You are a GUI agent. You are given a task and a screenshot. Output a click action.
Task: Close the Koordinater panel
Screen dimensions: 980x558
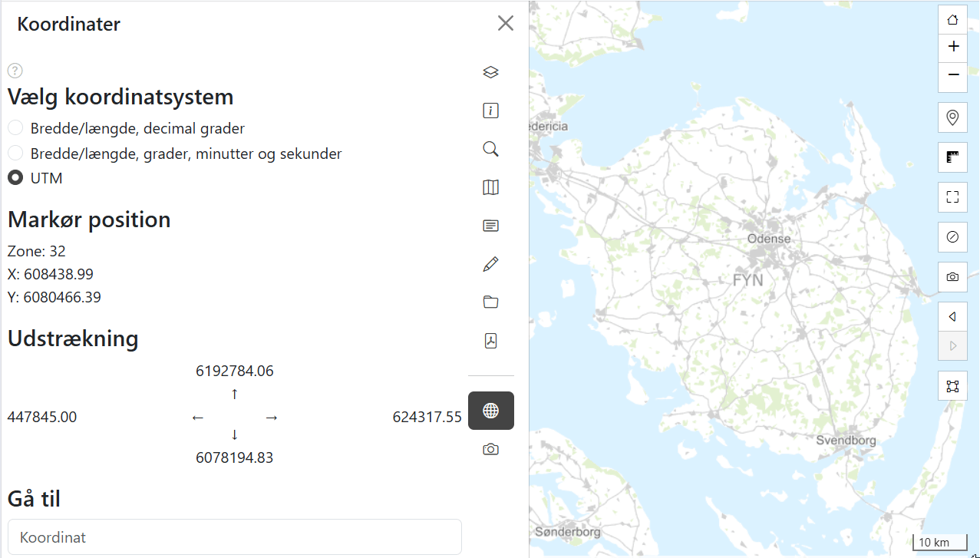coord(505,24)
